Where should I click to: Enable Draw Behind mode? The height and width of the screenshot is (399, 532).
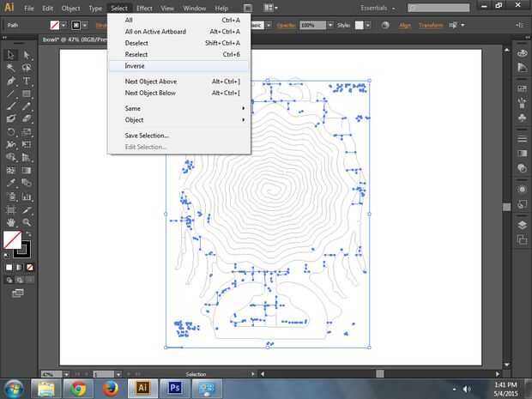click(x=20, y=280)
